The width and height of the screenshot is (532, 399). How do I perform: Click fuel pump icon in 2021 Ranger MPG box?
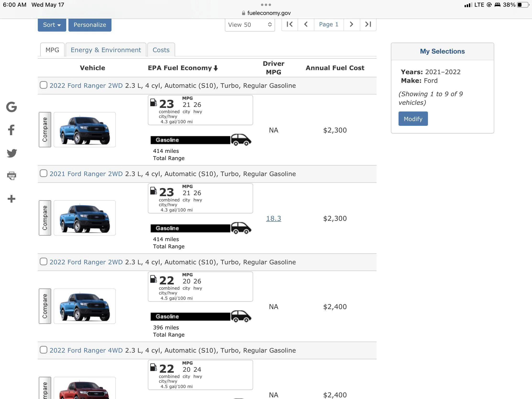coord(153,190)
